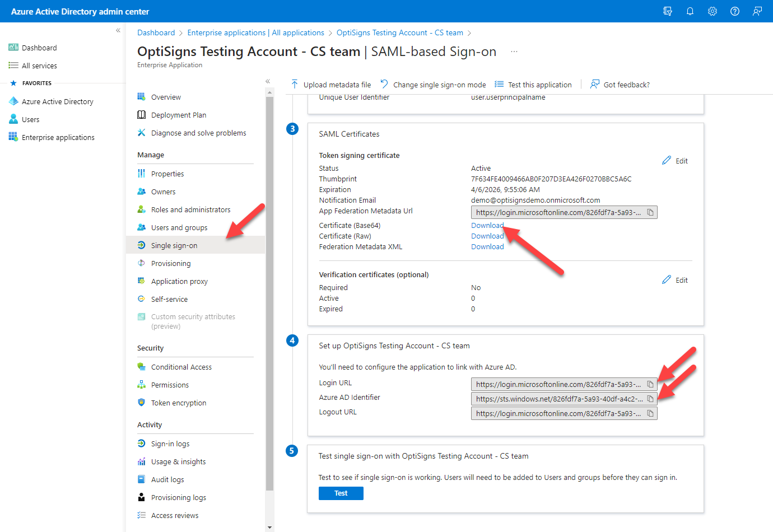Open Diagnose and solve problems

198,133
